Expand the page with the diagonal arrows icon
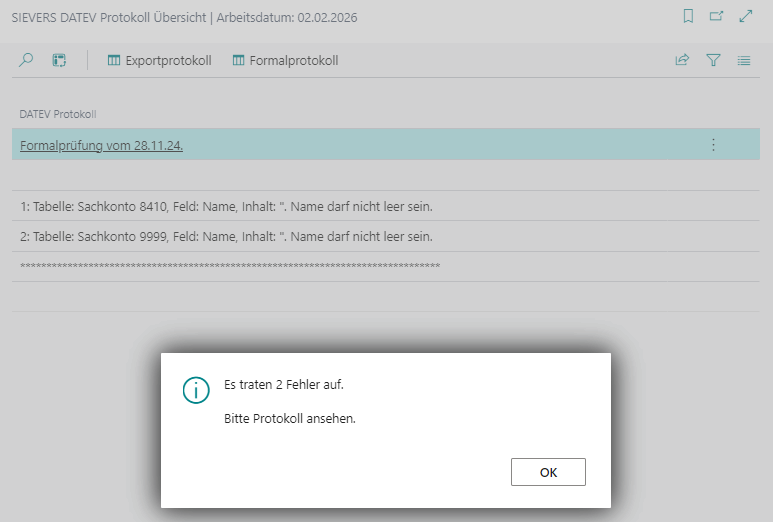This screenshot has height=522, width=773. point(745,16)
